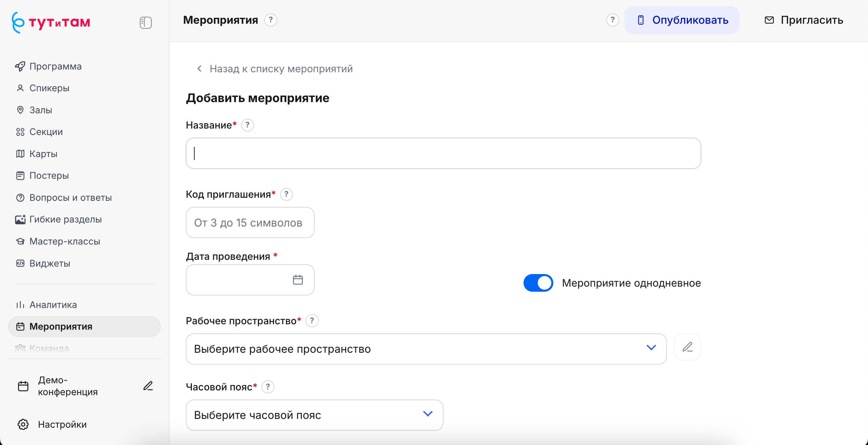Click the chevron on timezone dropdown
The image size is (868, 445).
coord(428,414)
